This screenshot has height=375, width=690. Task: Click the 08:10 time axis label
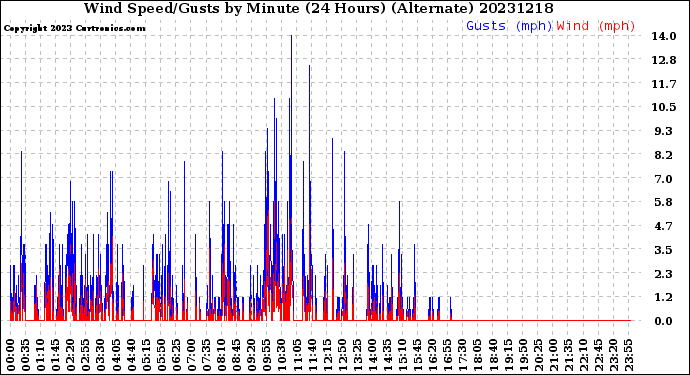click(x=222, y=355)
